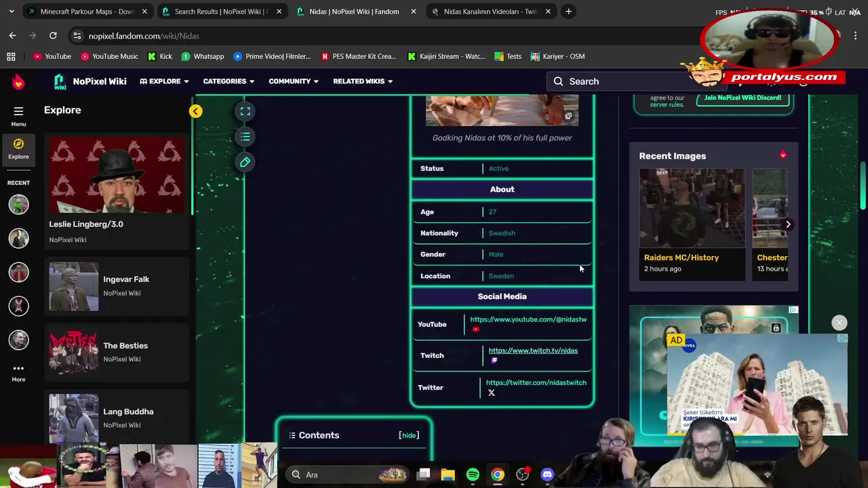Open the sidebar Menu hamburger icon
The width and height of the screenshot is (868, 488).
(18, 111)
